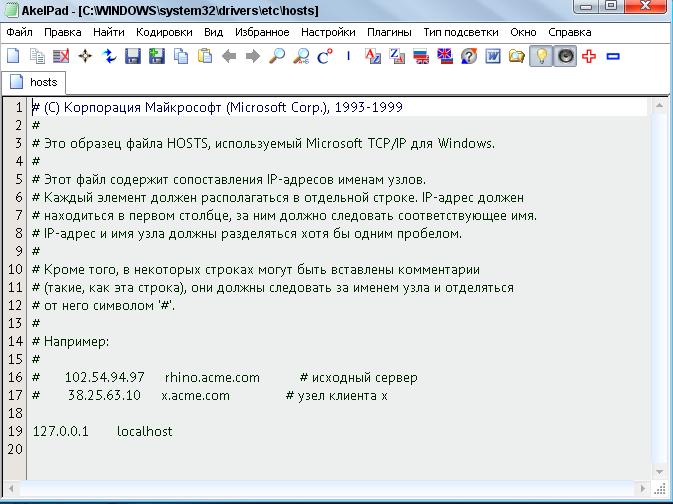
Task: Open replace with the magnifier A-B icon
Action: tap(301, 56)
